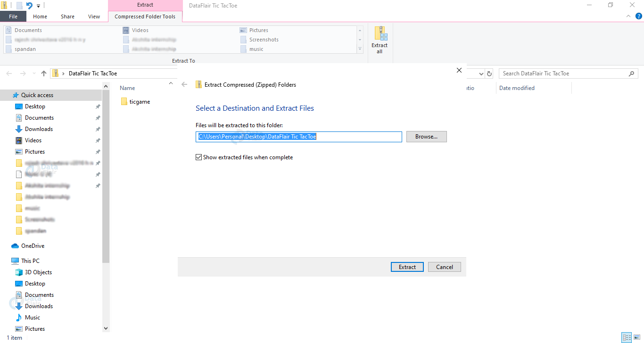Open the File tab
This screenshot has width=644, height=343.
pyautogui.click(x=13, y=16)
